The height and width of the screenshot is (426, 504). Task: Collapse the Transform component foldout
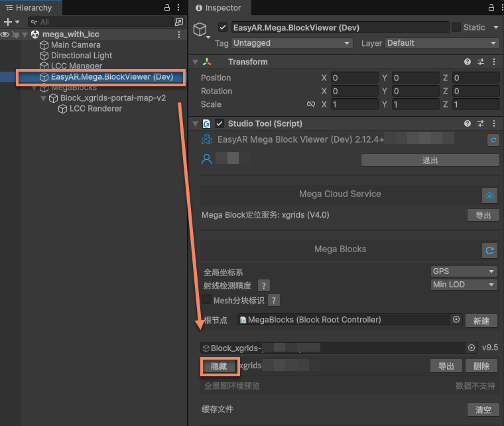(195, 62)
